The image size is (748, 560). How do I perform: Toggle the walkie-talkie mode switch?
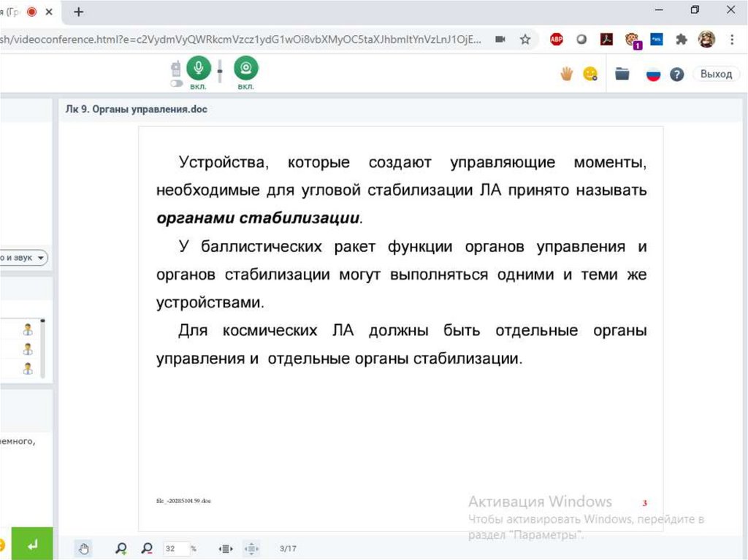(176, 83)
